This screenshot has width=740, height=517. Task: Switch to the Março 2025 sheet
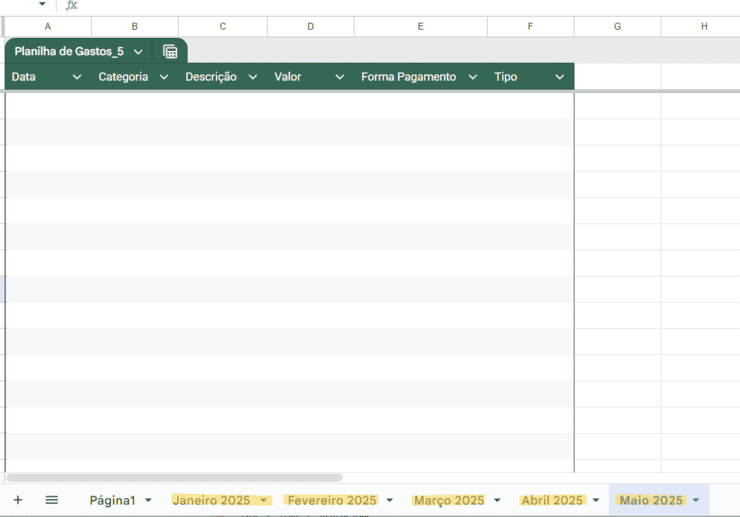449,500
